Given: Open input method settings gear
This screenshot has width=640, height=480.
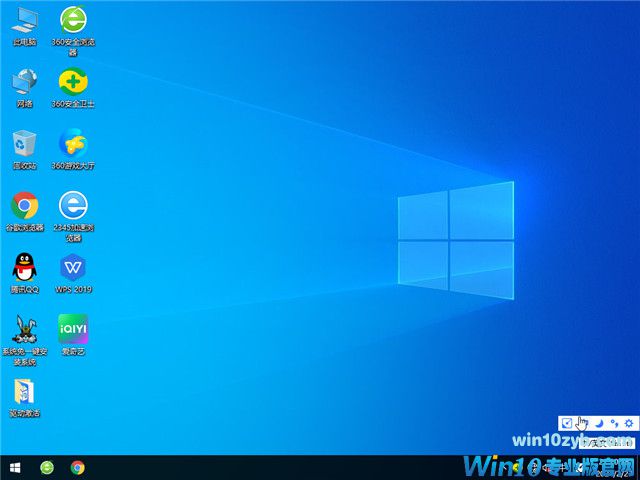Looking at the screenshot, I should click(x=629, y=423).
